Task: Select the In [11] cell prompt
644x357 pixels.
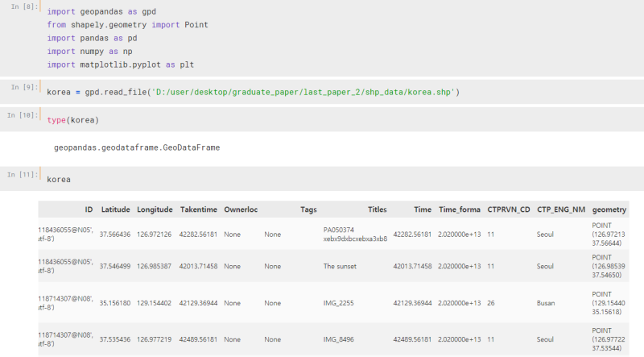Action: (20, 173)
